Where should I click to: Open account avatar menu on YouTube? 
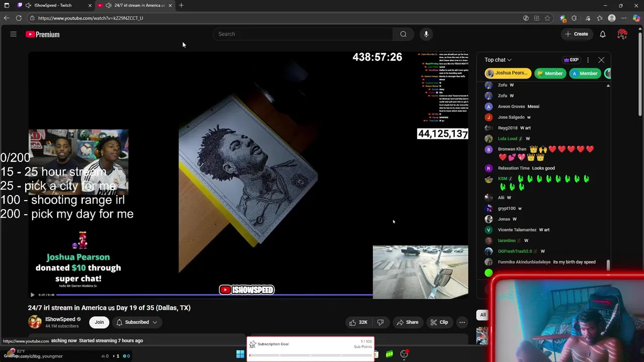(x=622, y=34)
